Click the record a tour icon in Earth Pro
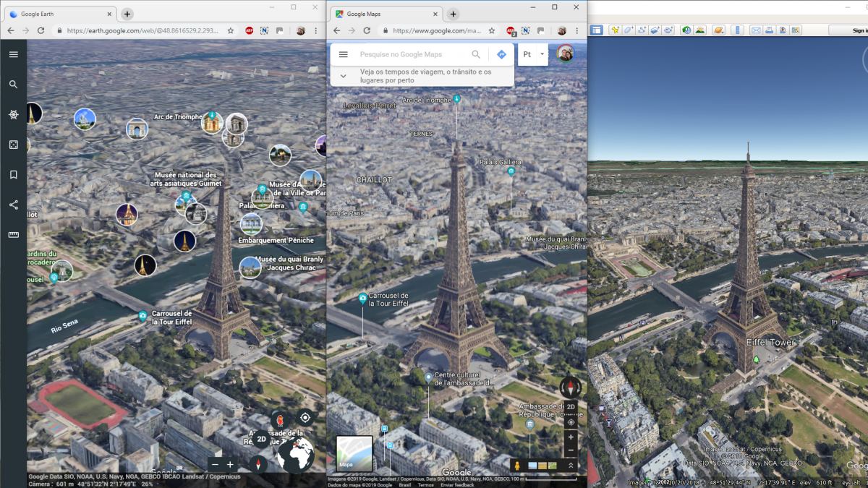Image resolution: width=868 pixels, height=488 pixels. 668,30
